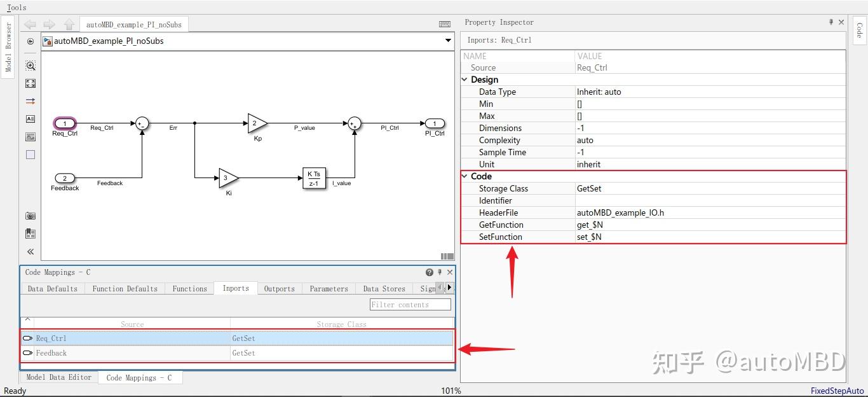Viewport: 868px width, 397px height.
Task: Select the Feedback inport block
Action: [65, 178]
